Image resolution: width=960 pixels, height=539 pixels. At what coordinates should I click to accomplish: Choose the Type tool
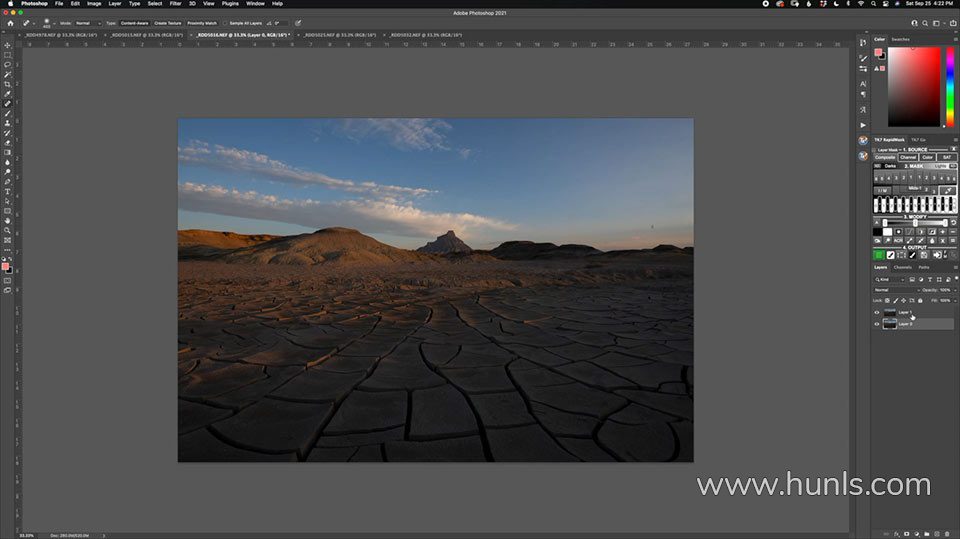coord(8,191)
